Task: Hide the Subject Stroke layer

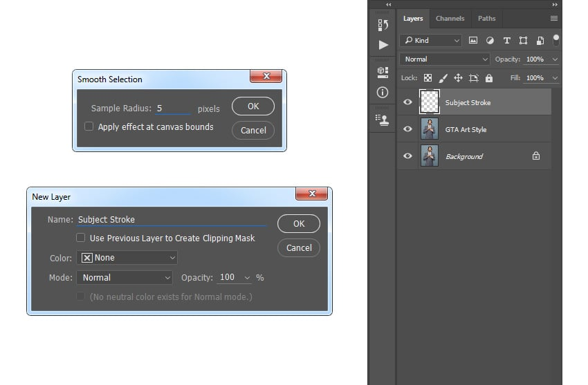Action: [x=407, y=102]
